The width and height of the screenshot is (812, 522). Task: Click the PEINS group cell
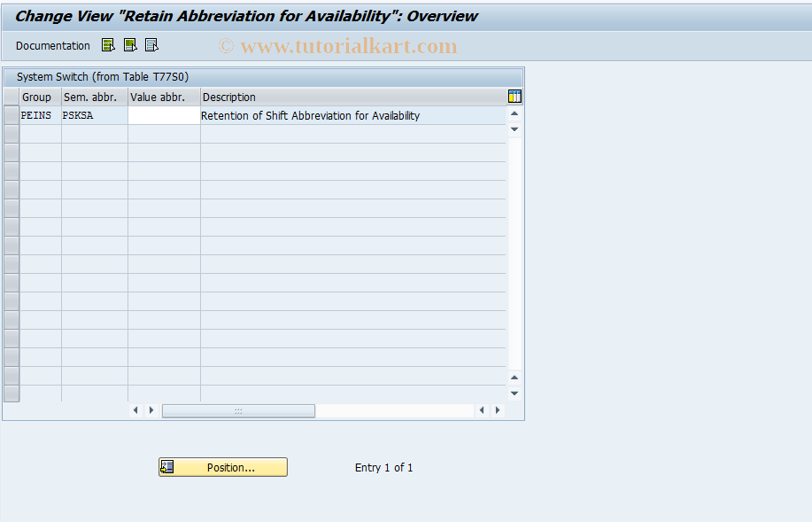pos(41,115)
